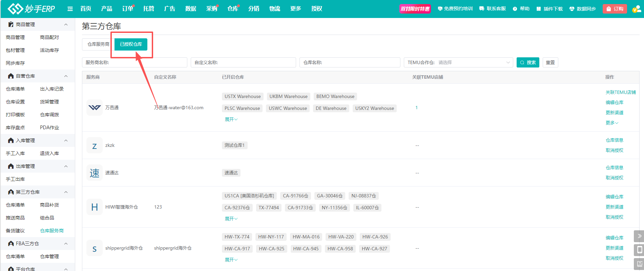The height and width of the screenshot is (271, 644).
Task: Click the 搜索 search button
Action: click(x=527, y=62)
